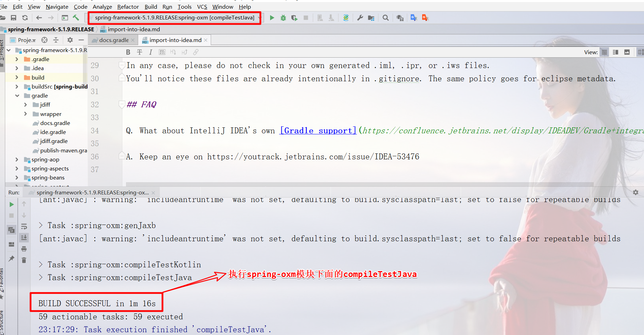The image size is (644, 335).
Task: Toggle the split layout icon after preview-only view
Action: tap(641, 52)
